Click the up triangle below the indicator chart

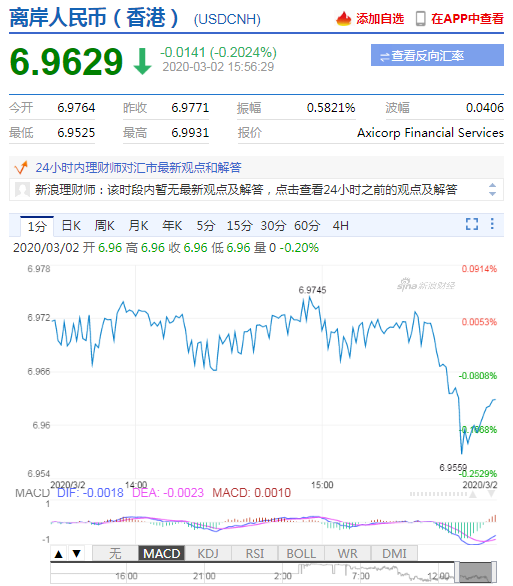click(58, 553)
